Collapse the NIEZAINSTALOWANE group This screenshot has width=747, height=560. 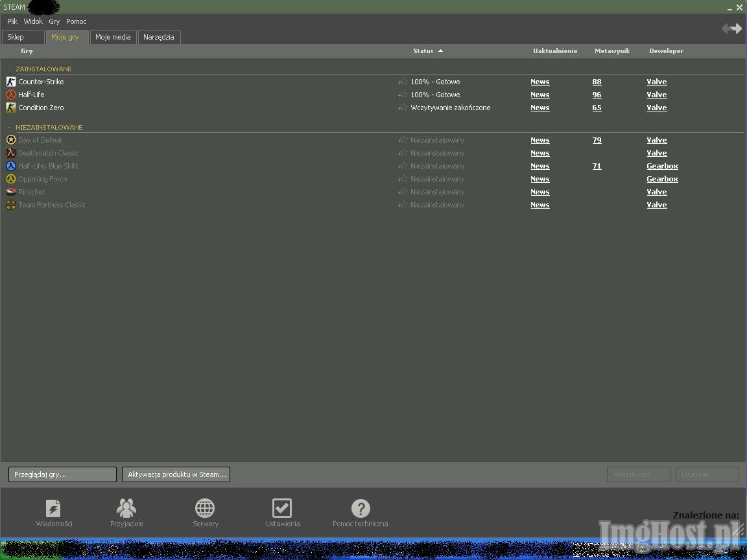(x=9, y=127)
